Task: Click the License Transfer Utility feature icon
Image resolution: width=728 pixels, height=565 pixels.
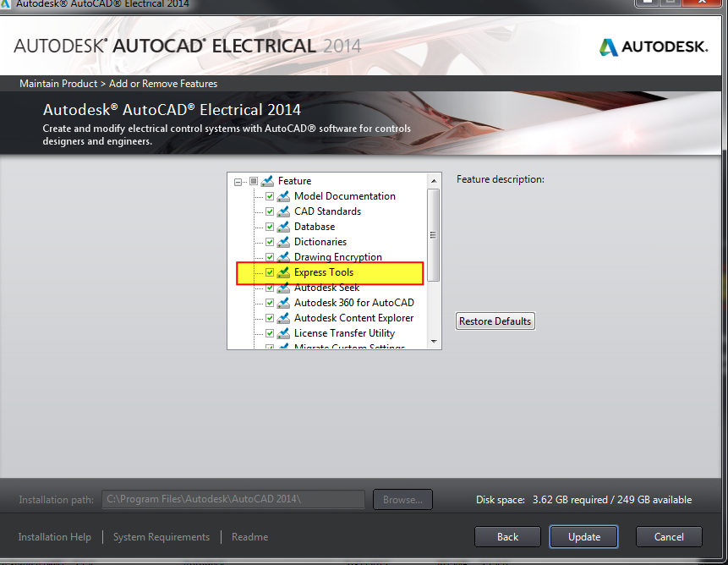Action: click(x=283, y=332)
